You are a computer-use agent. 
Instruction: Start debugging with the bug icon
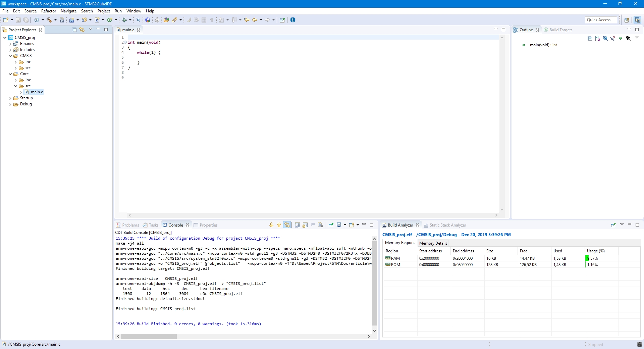click(x=124, y=20)
